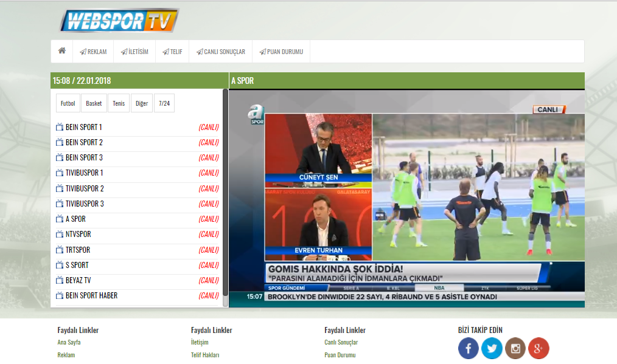Watch the TIVIBUSPOR 2 channel

pos(85,188)
